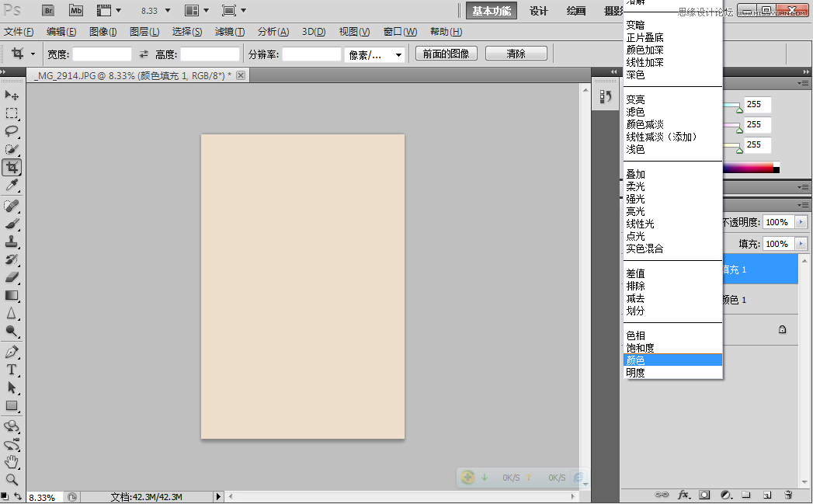Select the Path Selection tool

click(x=12, y=388)
